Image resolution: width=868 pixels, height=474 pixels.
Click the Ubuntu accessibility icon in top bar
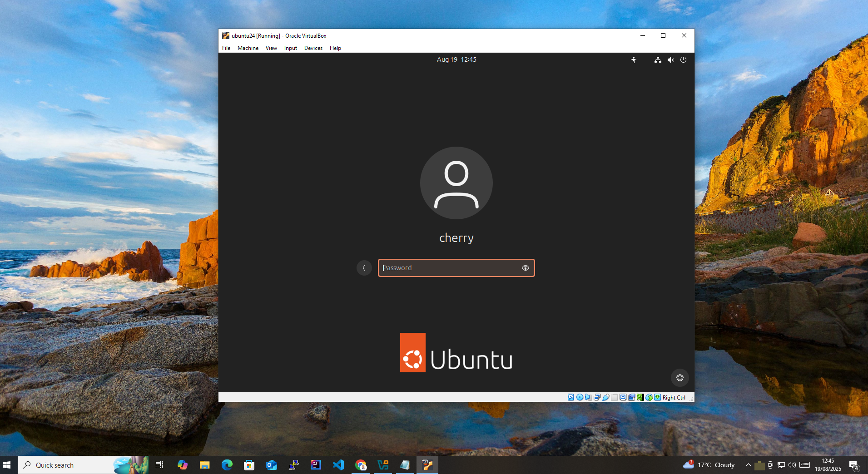click(x=634, y=60)
